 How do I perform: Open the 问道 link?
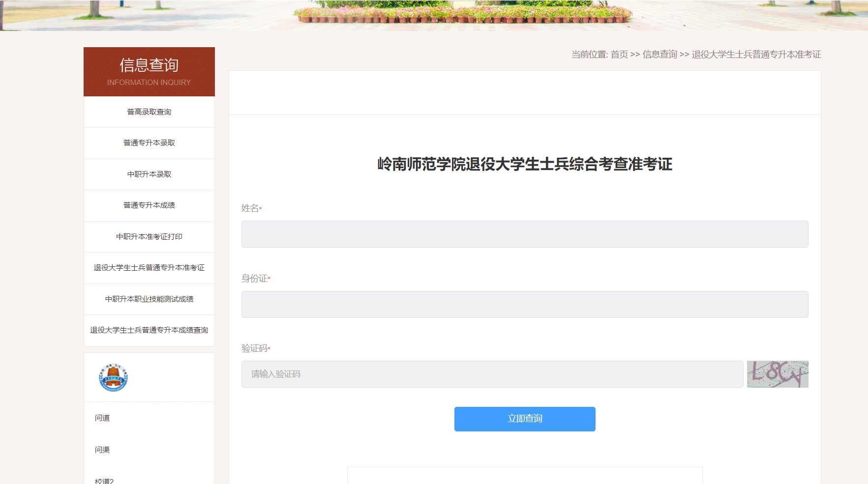click(x=102, y=418)
